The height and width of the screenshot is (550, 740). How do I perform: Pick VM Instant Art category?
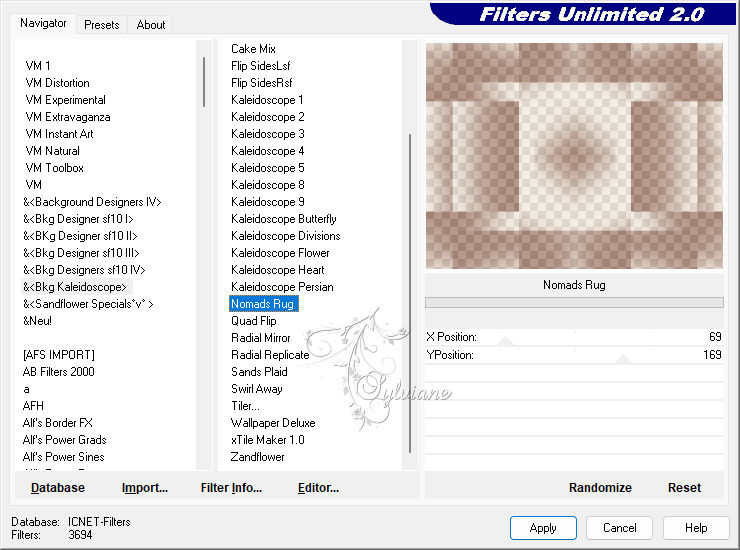click(x=59, y=134)
